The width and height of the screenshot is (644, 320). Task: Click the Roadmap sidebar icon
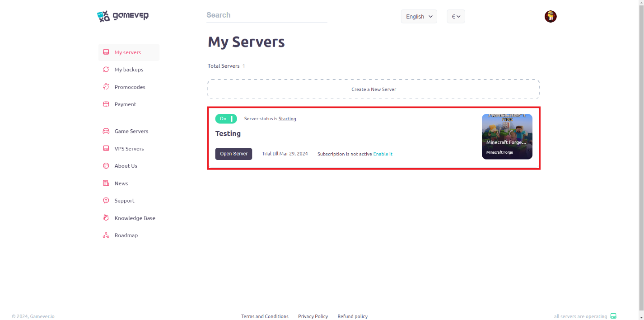coord(106,235)
